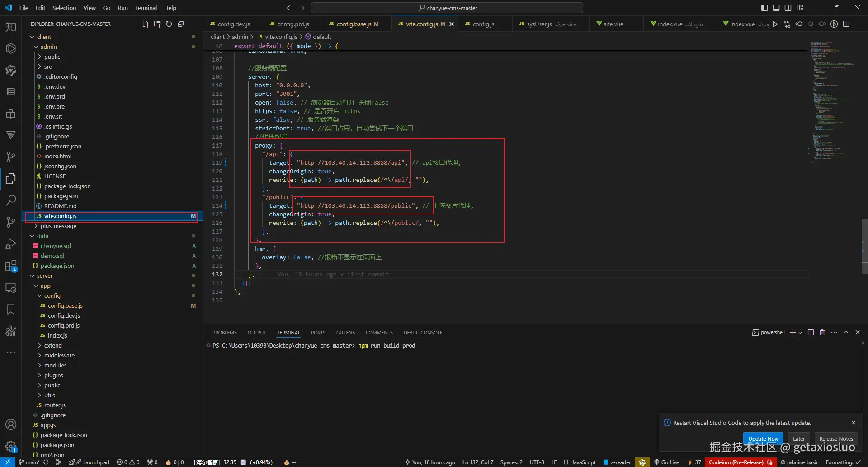Toggle Formatting in the status bar
Image resolution: width=868 pixels, height=467 pixels.
[x=843, y=462]
